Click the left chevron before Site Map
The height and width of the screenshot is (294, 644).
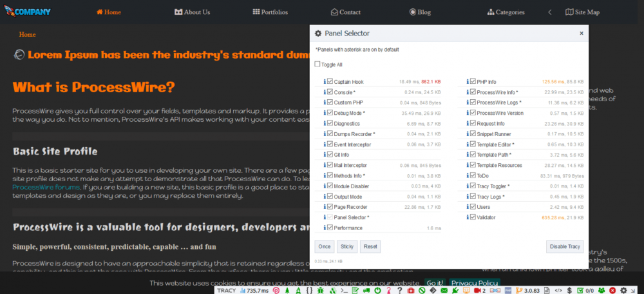(x=549, y=12)
